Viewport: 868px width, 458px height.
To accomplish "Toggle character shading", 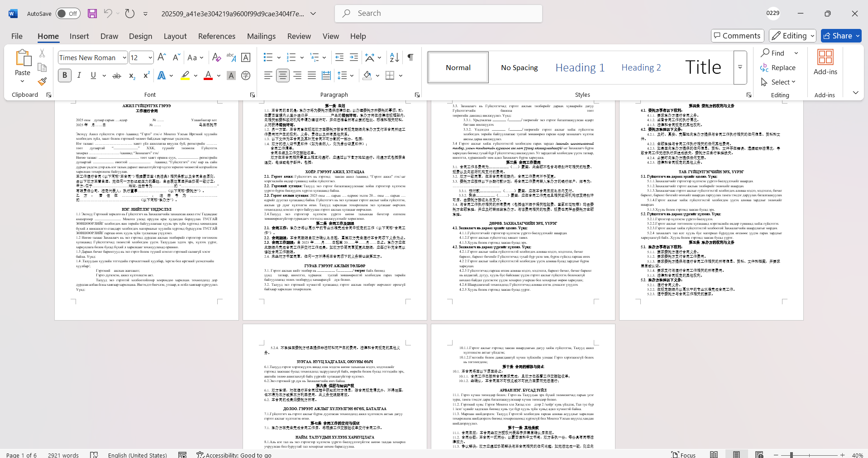I will (x=231, y=76).
